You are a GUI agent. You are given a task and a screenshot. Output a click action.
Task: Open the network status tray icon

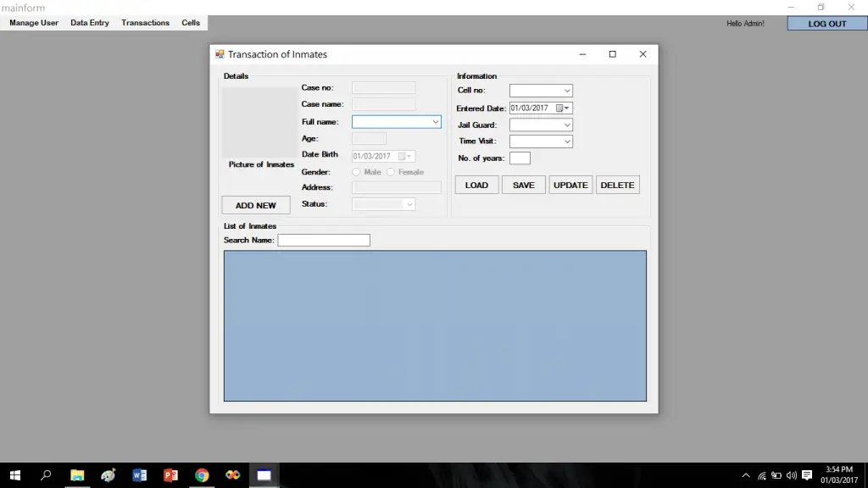[x=759, y=474]
